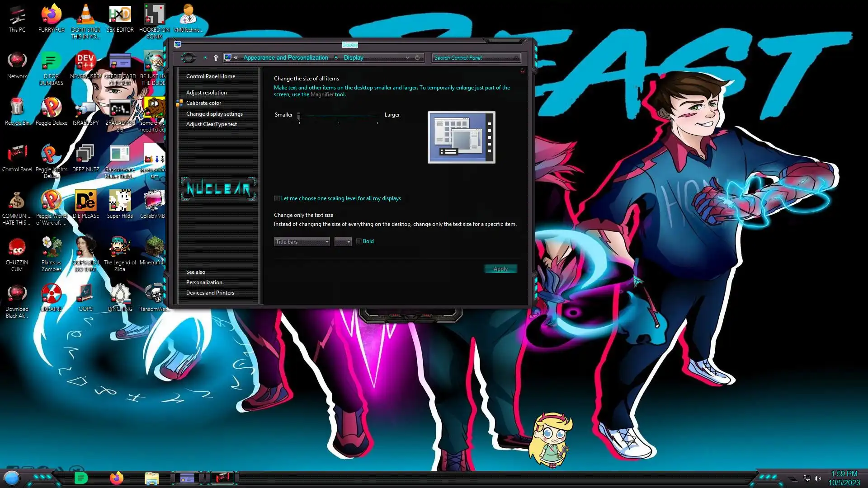
Task: Click the Start orb button
Action: [x=12, y=478]
